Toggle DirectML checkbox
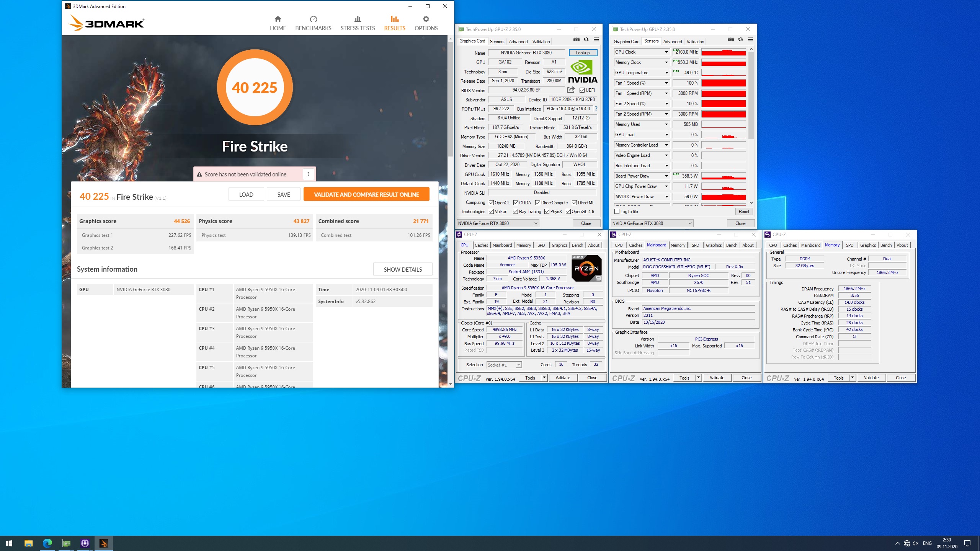Image resolution: width=980 pixels, height=551 pixels. [574, 203]
